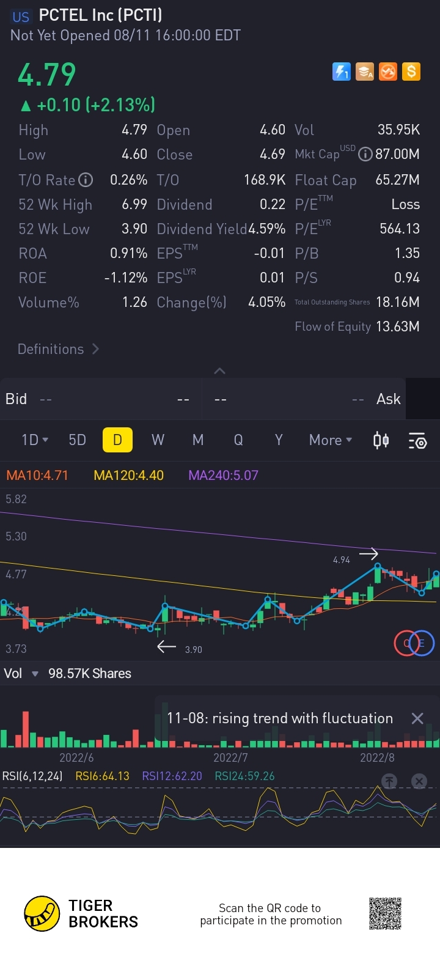The width and height of the screenshot is (440, 980).
Task: Dismiss the 11-08 rising trend tip
Action: pyautogui.click(x=417, y=718)
